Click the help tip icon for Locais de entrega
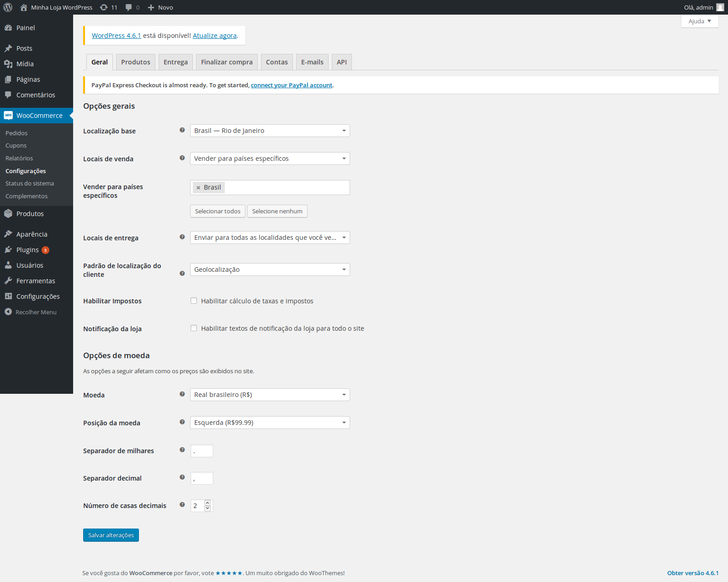 point(182,237)
